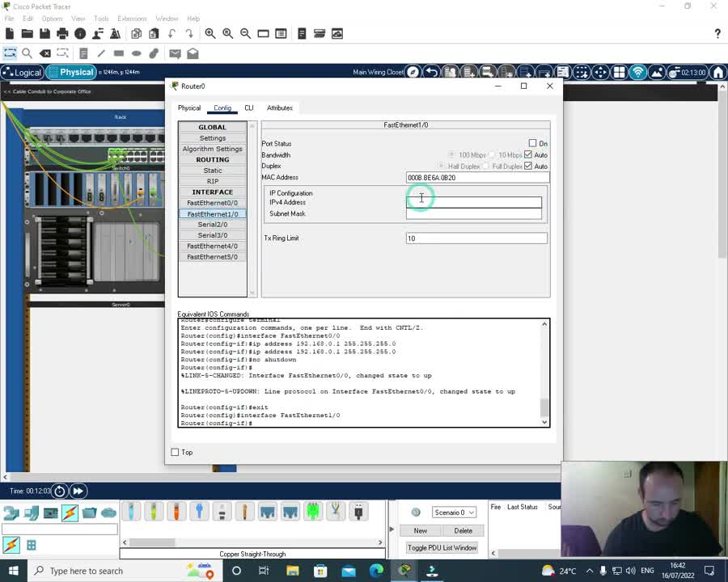The width and height of the screenshot is (728, 582).
Task: Click the Undo arrow in toolbar
Action: [171, 33]
